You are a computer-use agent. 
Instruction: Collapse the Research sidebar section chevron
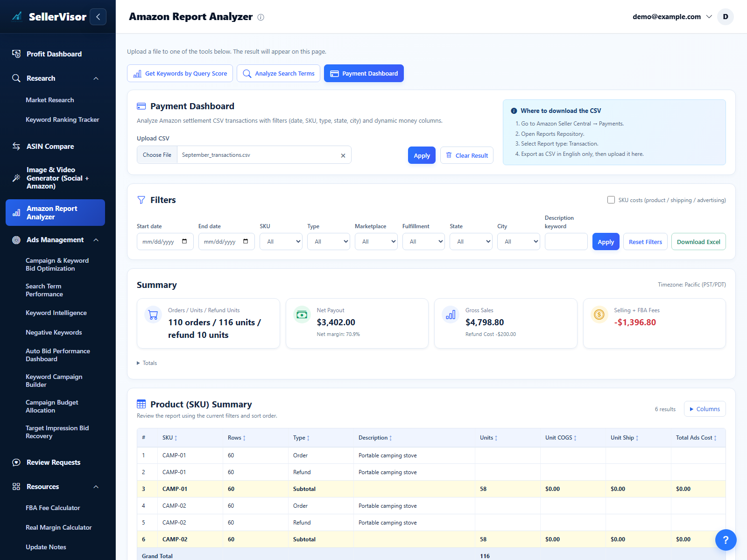coord(96,78)
